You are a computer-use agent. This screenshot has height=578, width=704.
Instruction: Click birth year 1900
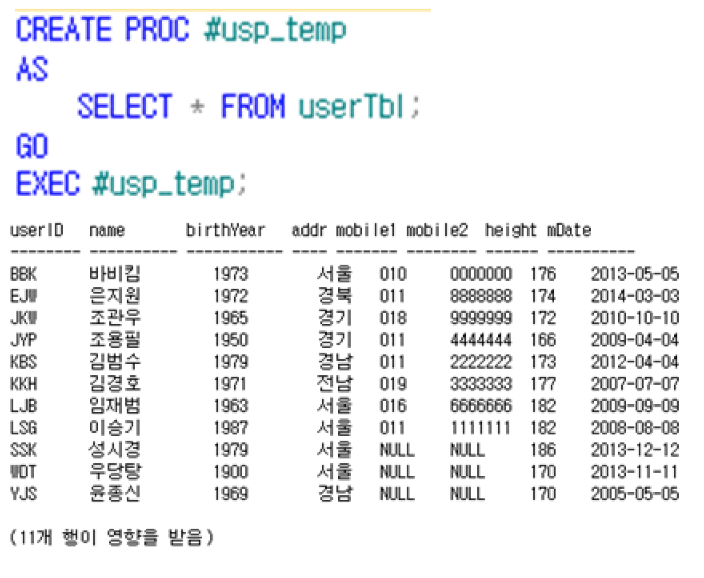pyautogui.click(x=231, y=472)
